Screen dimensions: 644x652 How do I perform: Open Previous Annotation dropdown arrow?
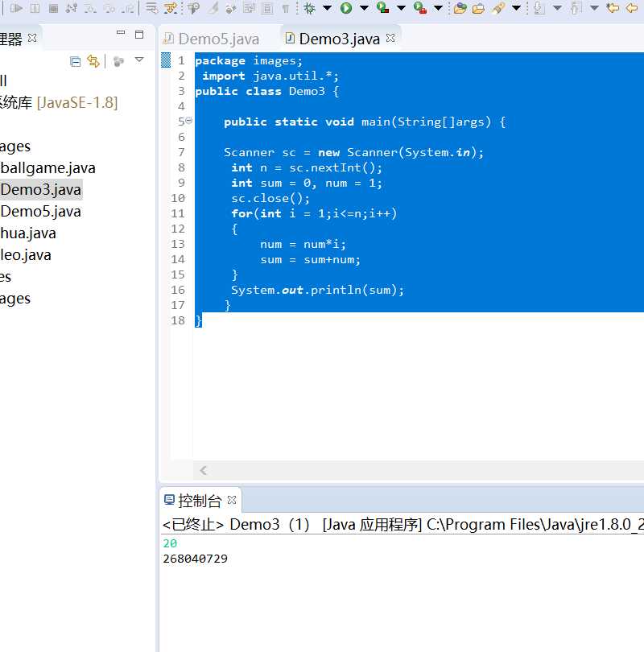pyautogui.click(x=595, y=8)
